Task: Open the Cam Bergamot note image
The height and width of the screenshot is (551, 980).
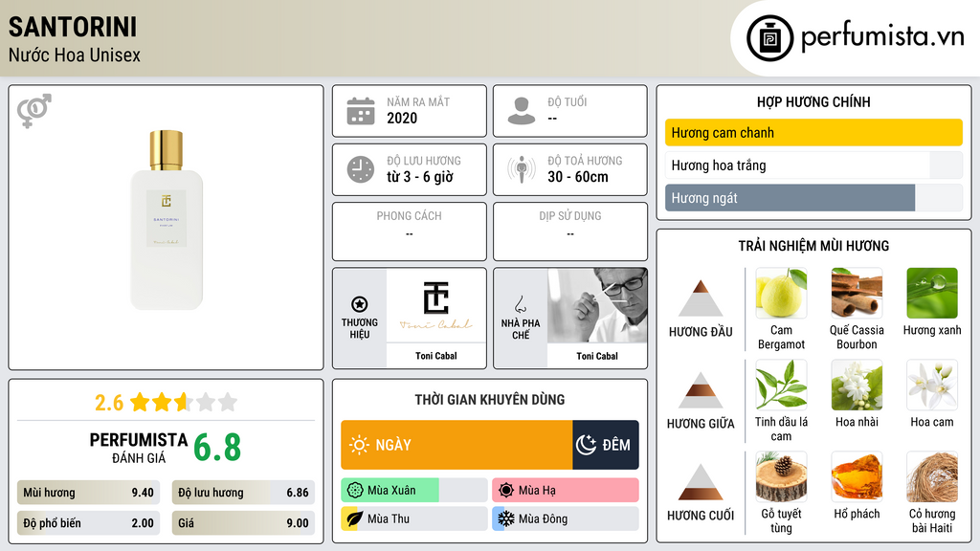Action: pyautogui.click(x=781, y=293)
